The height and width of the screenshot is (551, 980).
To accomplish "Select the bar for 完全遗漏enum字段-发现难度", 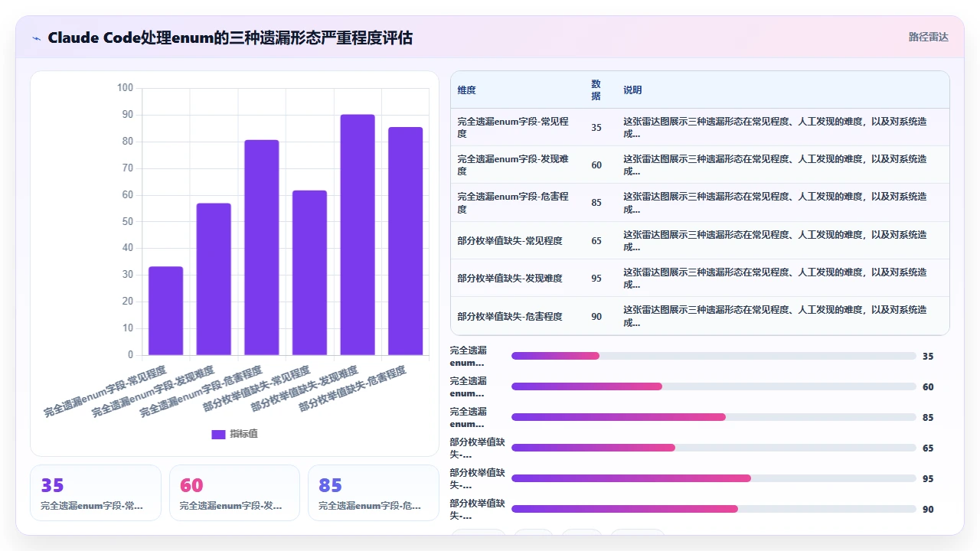I will click(214, 279).
